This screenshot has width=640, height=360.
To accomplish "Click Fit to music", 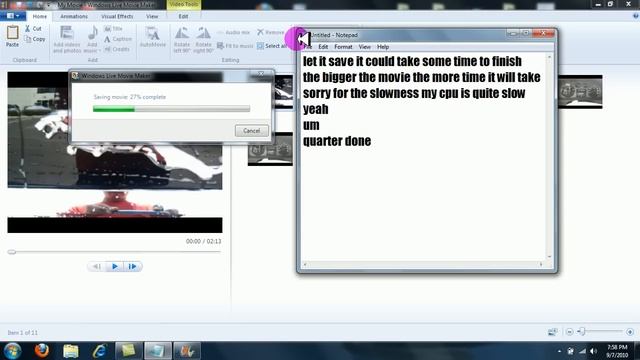I will [235, 46].
